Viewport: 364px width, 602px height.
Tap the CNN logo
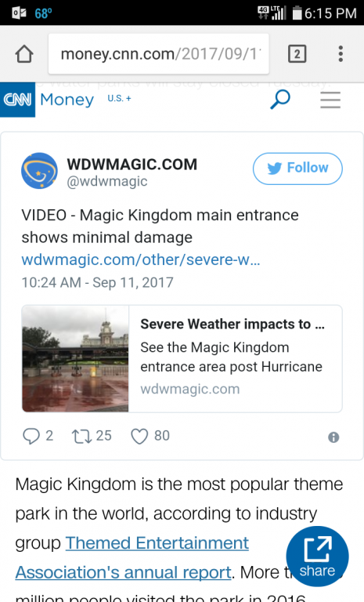[x=18, y=100]
